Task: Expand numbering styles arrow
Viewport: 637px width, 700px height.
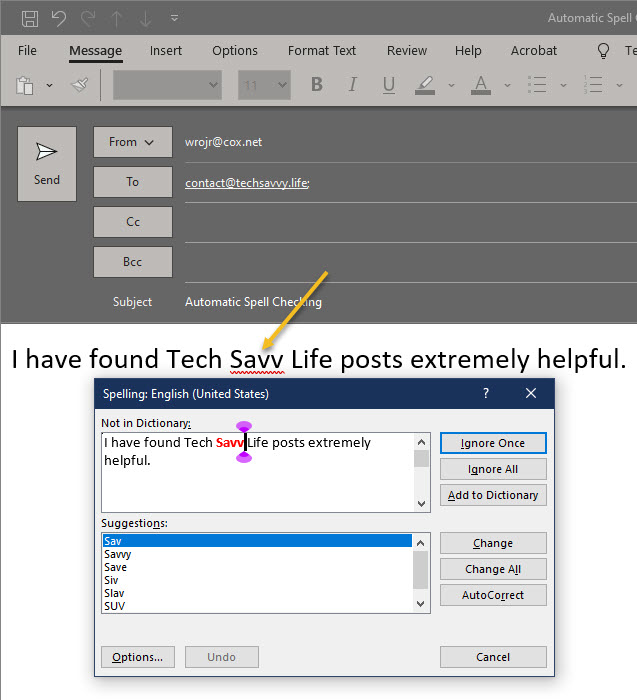Action: pyautogui.click(x=619, y=85)
